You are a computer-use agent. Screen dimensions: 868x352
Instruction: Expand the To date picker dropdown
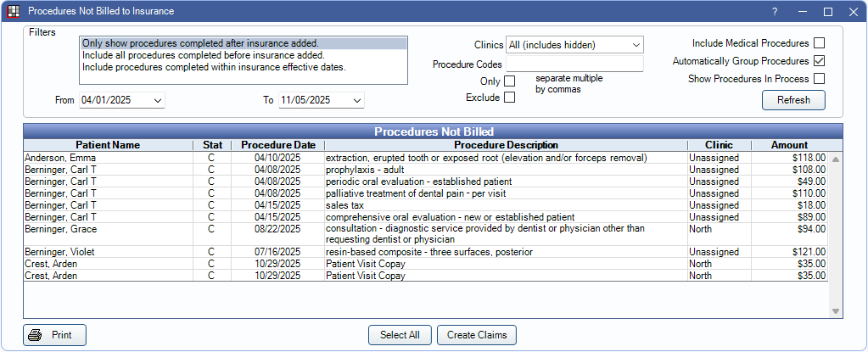pyautogui.click(x=357, y=100)
